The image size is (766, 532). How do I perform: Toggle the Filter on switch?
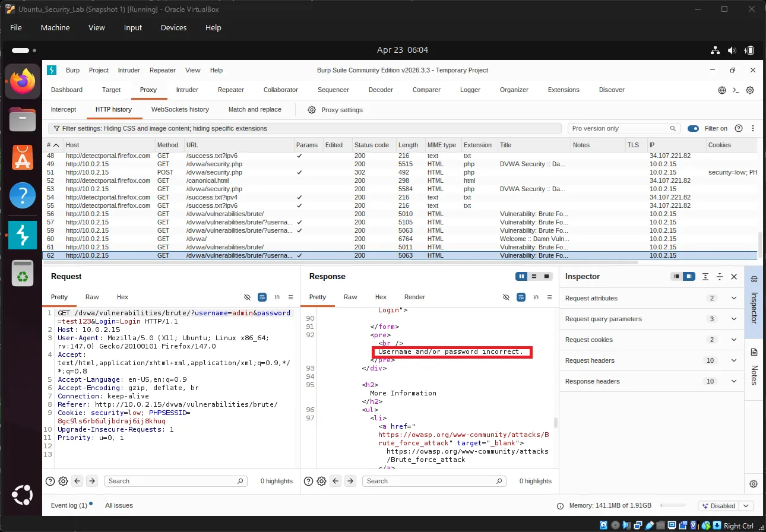tap(694, 128)
